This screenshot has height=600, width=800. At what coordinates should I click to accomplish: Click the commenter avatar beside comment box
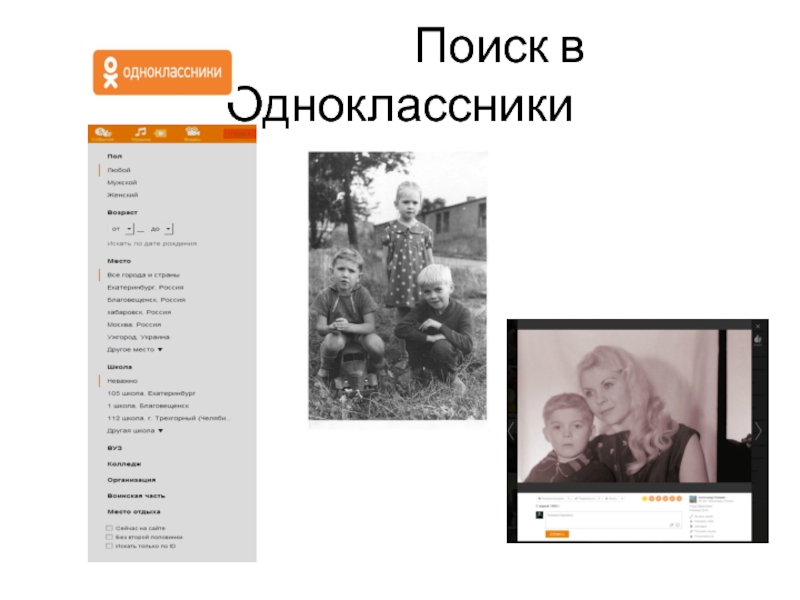539,515
